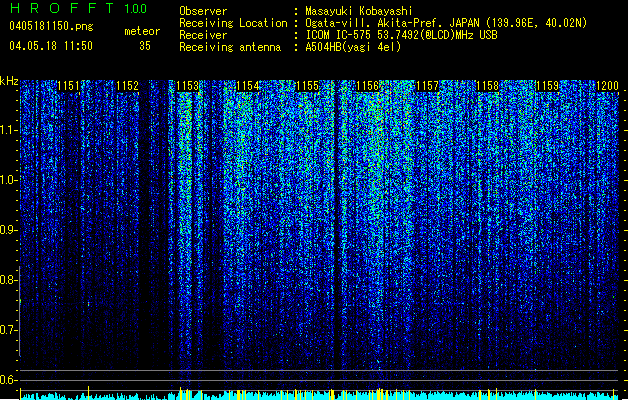
Task: Click the 1159 time marker
Action: (547, 86)
